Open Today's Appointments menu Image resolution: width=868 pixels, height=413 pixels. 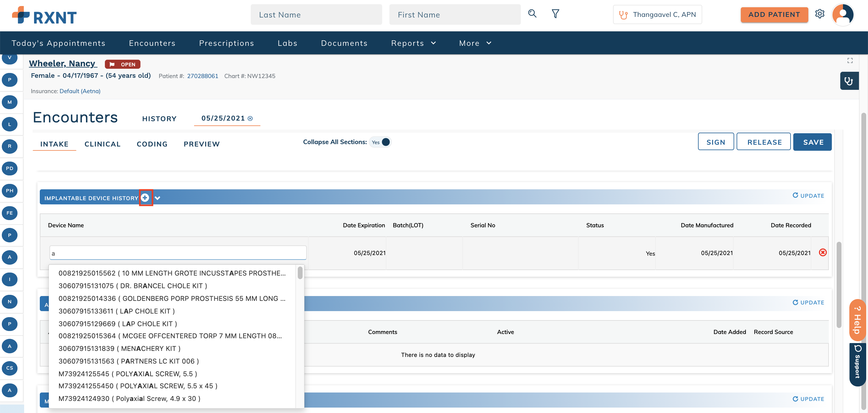(58, 43)
